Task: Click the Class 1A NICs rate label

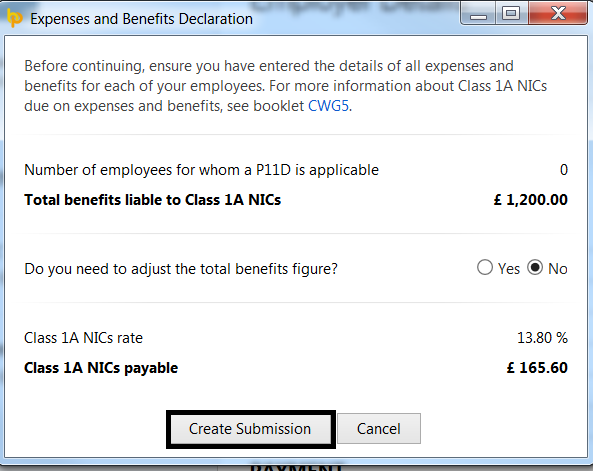Action: [x=84, y=338]
